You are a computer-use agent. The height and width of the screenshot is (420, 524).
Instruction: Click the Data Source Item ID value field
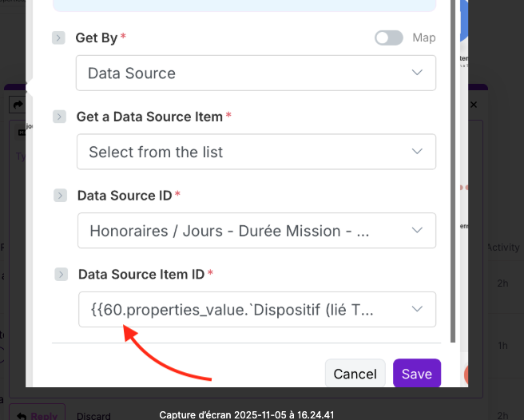[240, 310]
